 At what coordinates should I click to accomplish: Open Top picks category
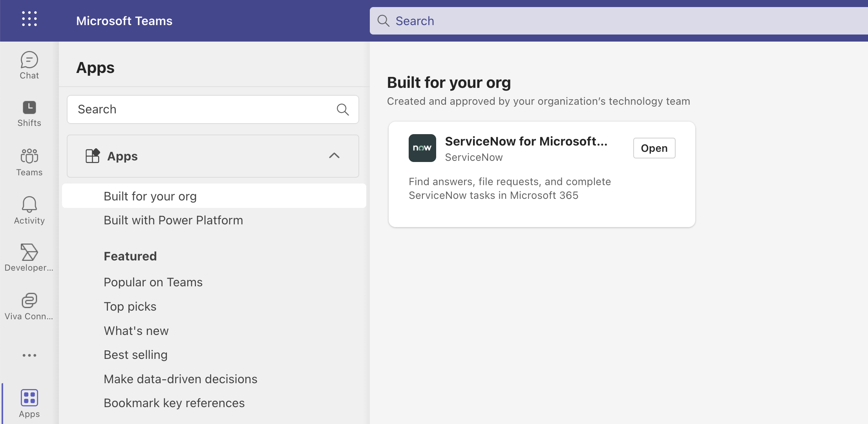point(130,306)
